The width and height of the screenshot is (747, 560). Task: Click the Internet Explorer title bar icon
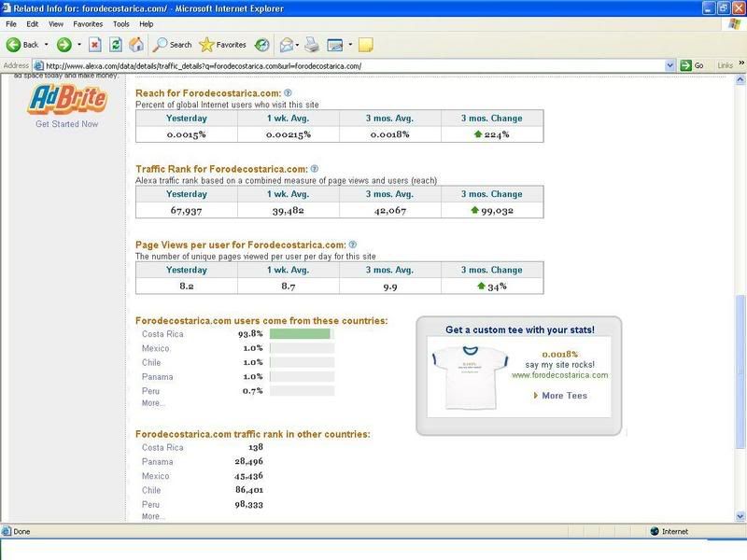(7, 8)
